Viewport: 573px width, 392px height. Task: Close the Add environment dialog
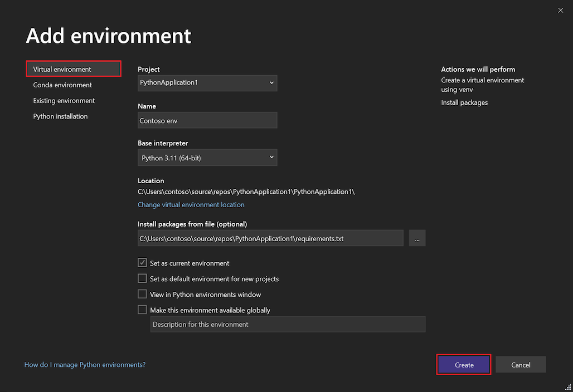560,10
